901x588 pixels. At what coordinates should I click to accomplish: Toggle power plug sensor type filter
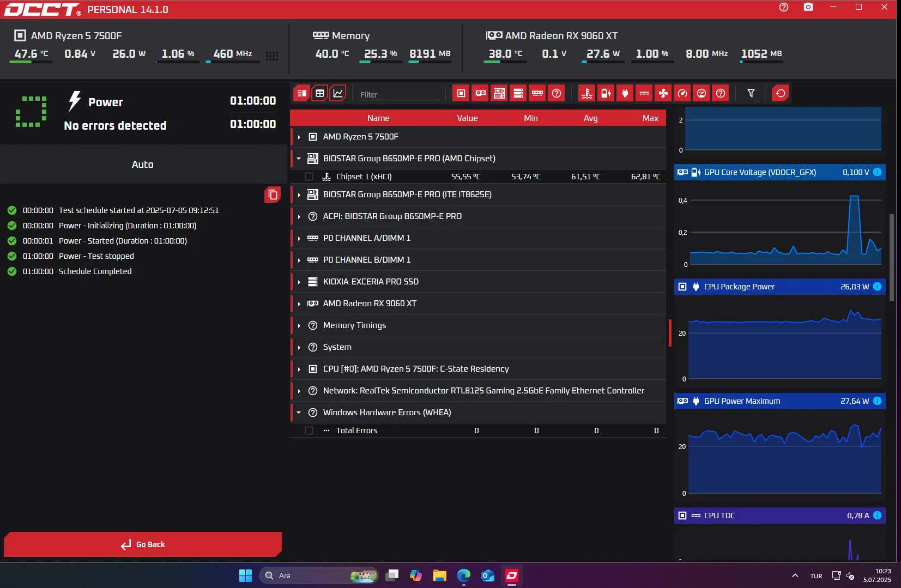point(625,93)
